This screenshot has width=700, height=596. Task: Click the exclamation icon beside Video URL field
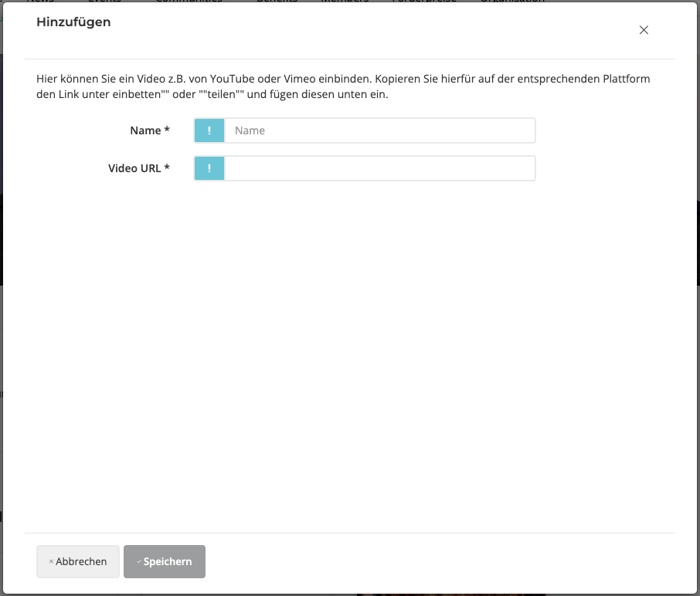point(209,168)
